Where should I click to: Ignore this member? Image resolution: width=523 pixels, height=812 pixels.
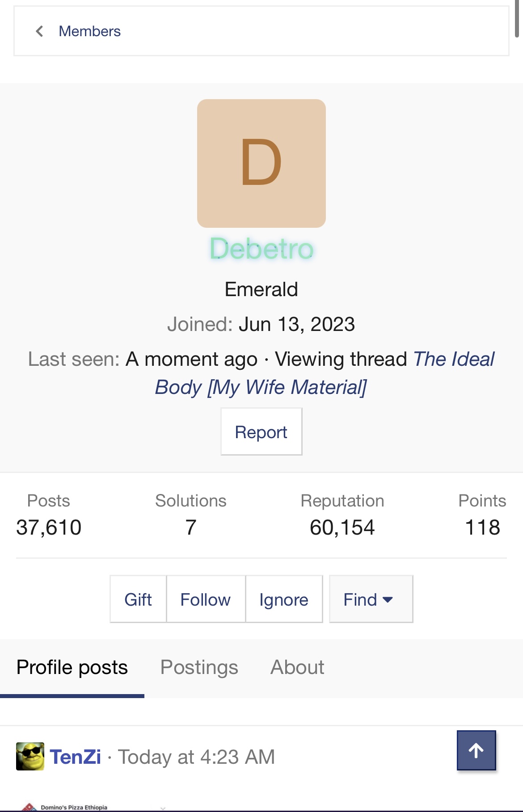point(284,599)
